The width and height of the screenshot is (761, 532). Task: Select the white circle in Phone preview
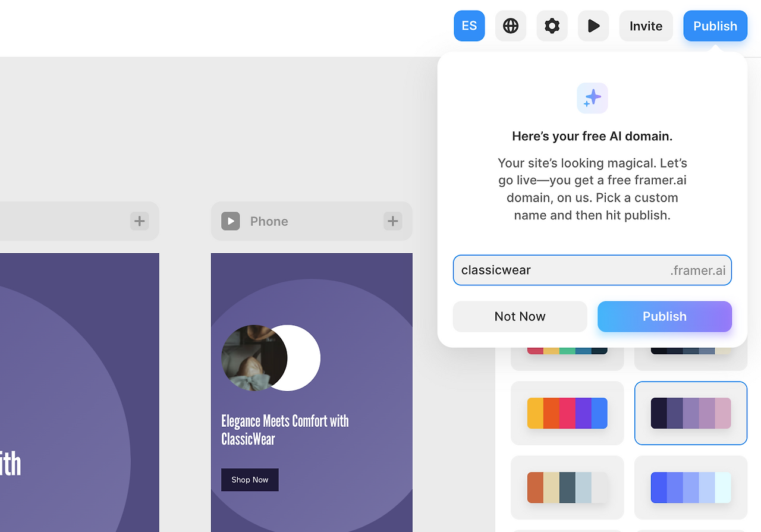(x=304, y=358)
